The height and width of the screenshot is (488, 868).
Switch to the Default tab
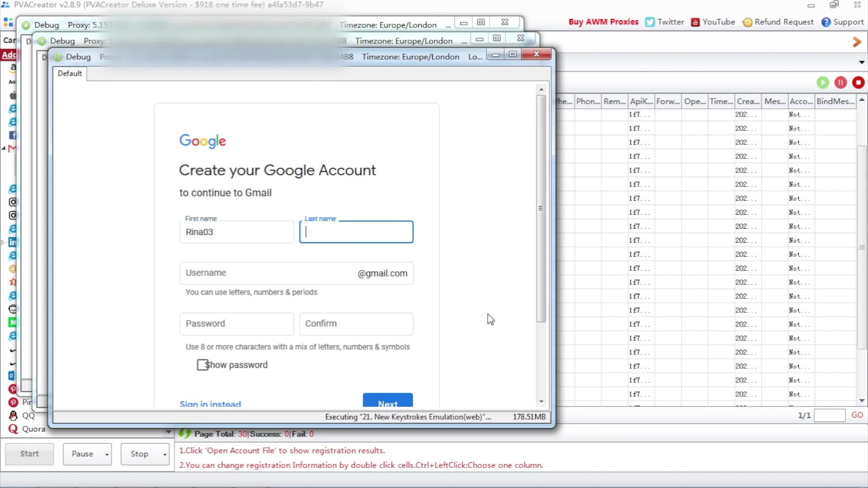tap(70, 73)
